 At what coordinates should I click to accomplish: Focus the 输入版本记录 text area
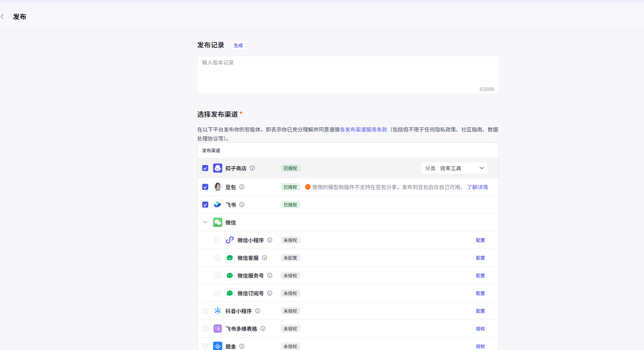click(x=348, y=74)
